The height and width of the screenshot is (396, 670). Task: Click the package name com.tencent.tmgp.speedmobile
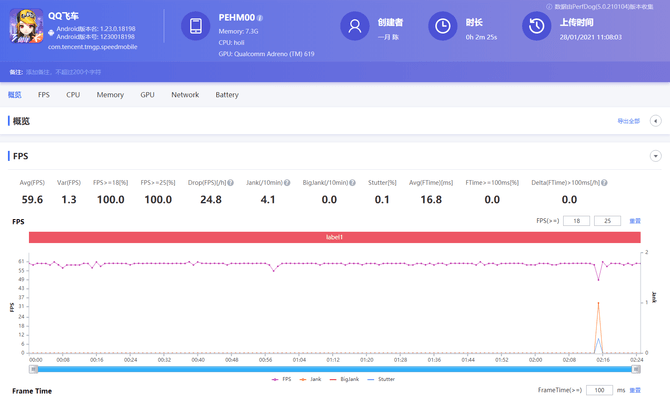93,47
